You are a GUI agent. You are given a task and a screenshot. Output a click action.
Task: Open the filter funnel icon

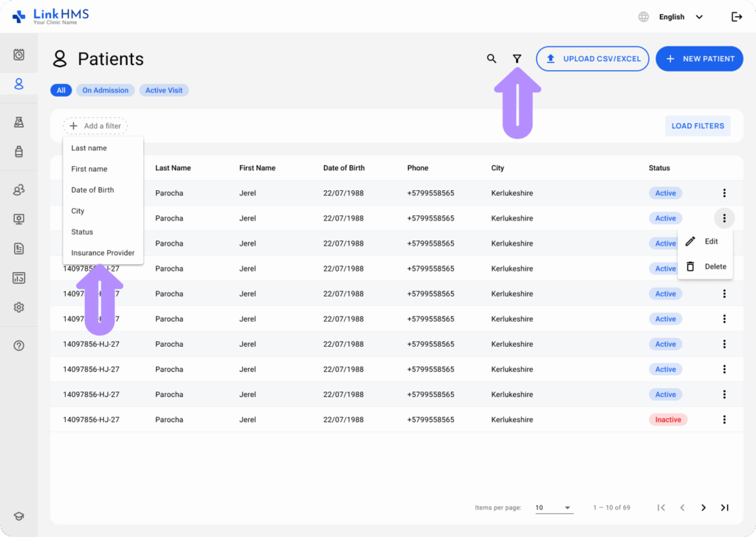pos(518,58)
